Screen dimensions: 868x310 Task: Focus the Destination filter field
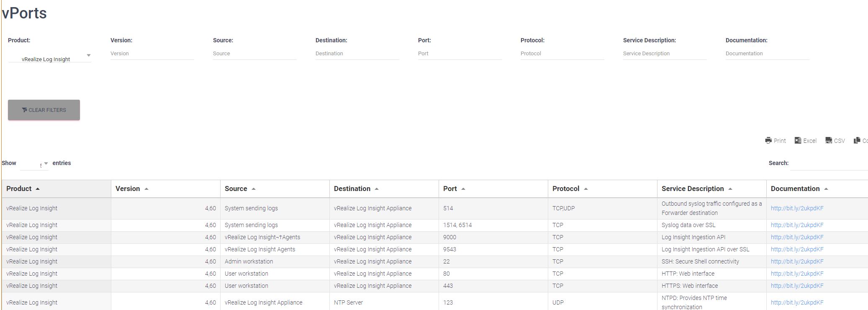point(357,54)
